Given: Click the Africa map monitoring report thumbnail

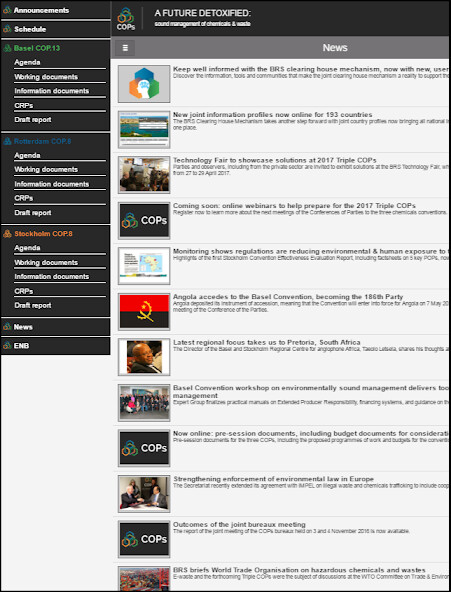Looking at the screenshot, I should coord(144,266).
